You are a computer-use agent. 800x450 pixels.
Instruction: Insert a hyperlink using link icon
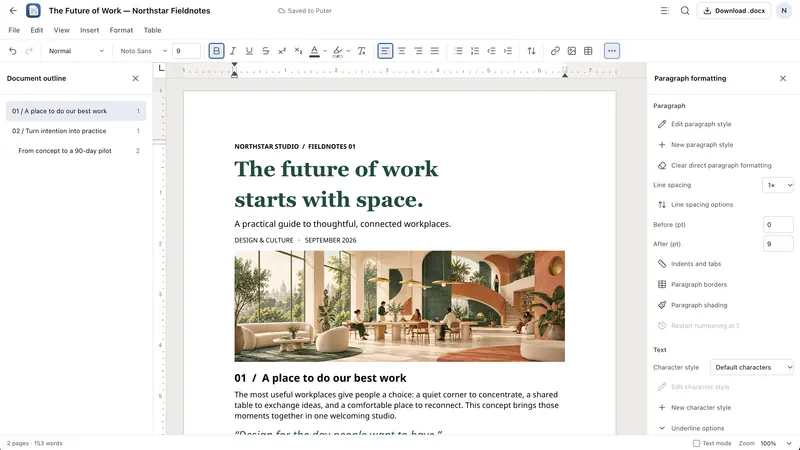pos(555,51)
